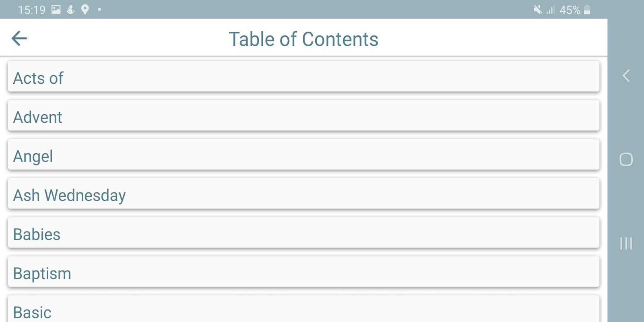Tap the location pin status icon
Viewport: 644px width, 322px height.
[85, 10]
